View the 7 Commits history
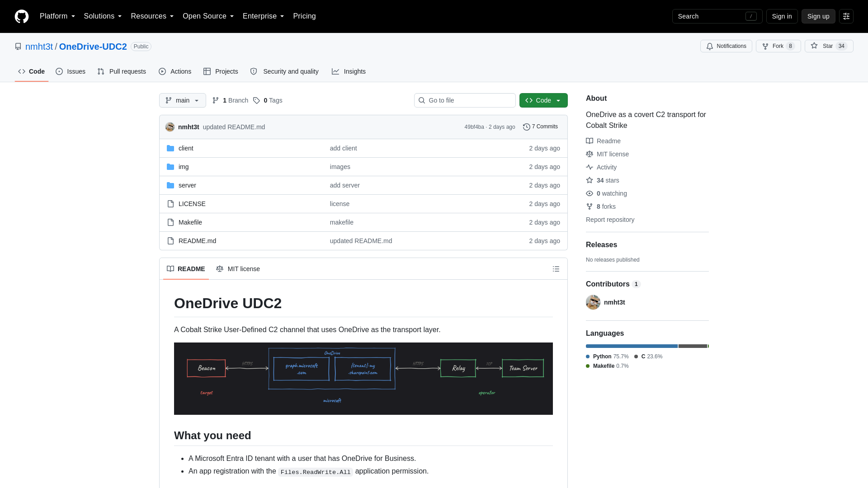The height and width of the screenshot is (488, 868). coord(540,127)
